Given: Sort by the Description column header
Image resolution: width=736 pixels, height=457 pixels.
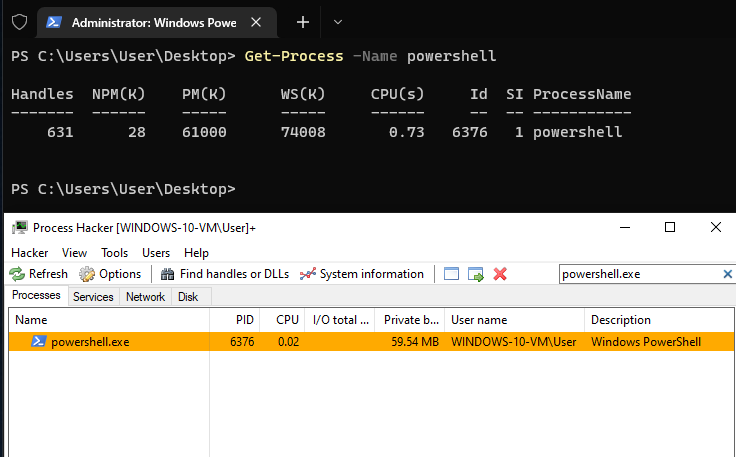Looking at the screenshot, I should tap(659, 320).
